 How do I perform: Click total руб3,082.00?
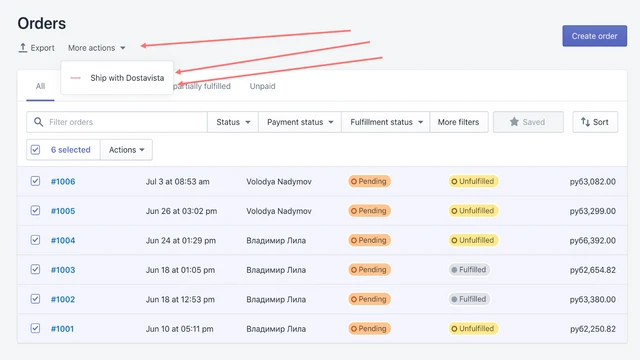coord(593,182)
